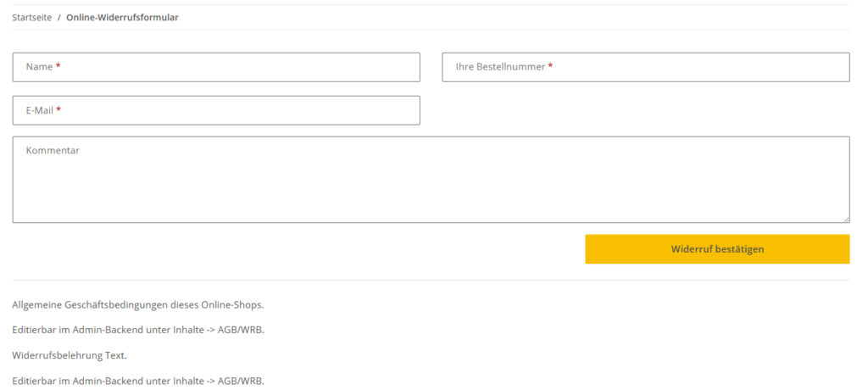868x390 pixels.
Task: Click the red asterisk next to Name
Action: click(x=58, y=67)
